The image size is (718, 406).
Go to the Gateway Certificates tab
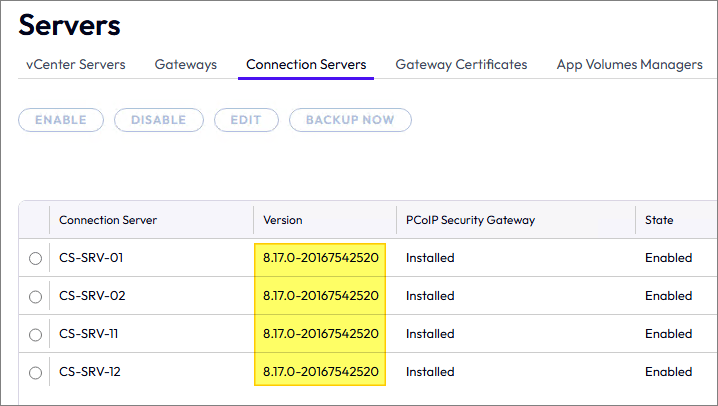pyautogui.click(x=461, y=65)
